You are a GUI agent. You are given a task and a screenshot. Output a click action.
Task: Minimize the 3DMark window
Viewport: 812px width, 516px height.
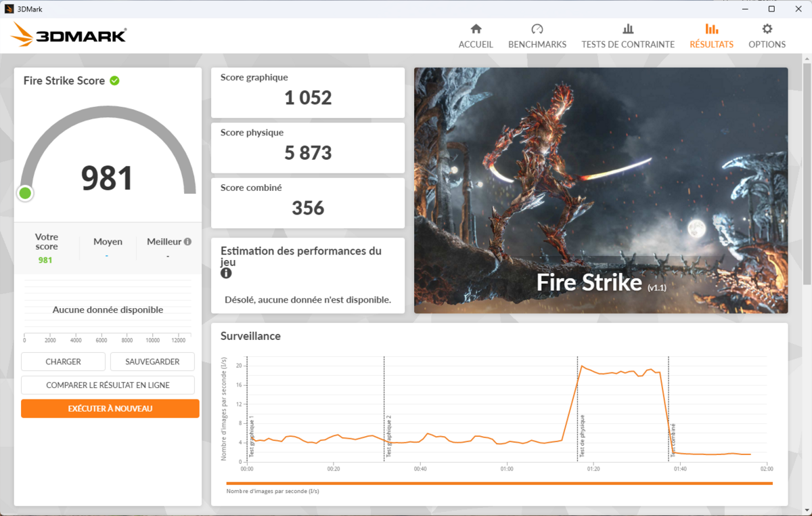(745, 9)
